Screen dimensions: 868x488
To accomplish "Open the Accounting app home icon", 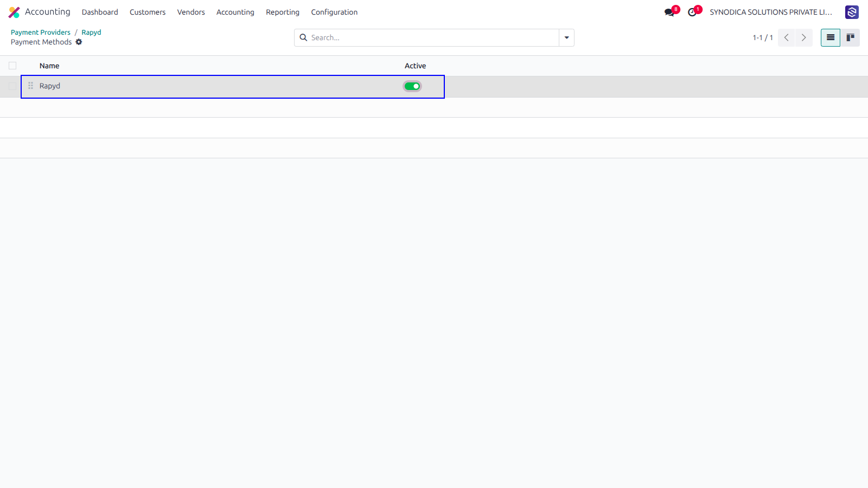I will (x=14, y=12).
